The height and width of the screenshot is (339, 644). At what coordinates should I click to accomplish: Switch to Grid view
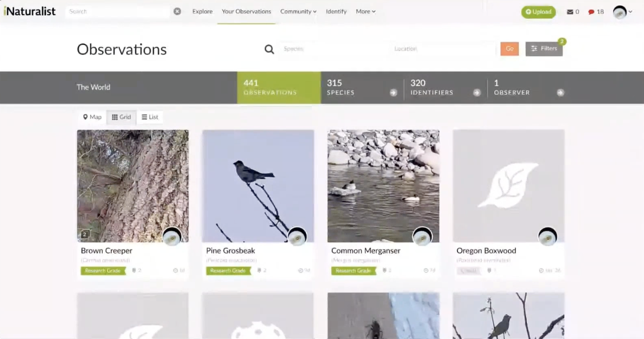121,117
